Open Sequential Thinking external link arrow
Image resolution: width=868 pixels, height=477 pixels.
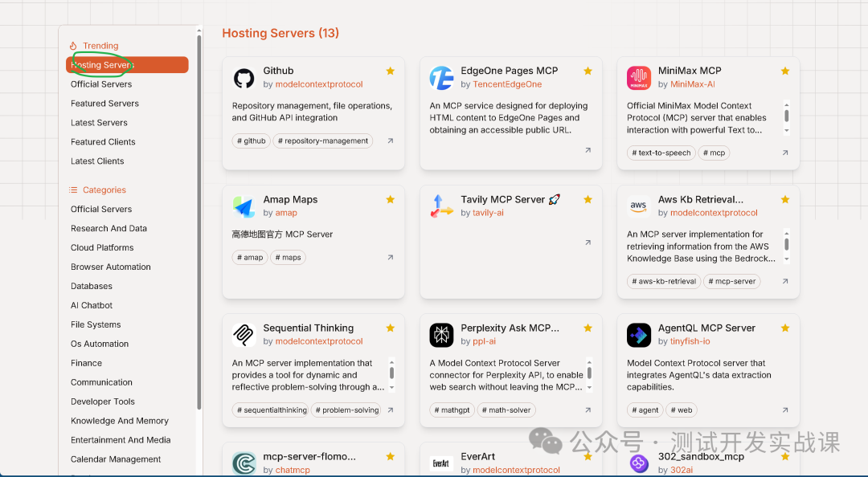pos(391,410)
